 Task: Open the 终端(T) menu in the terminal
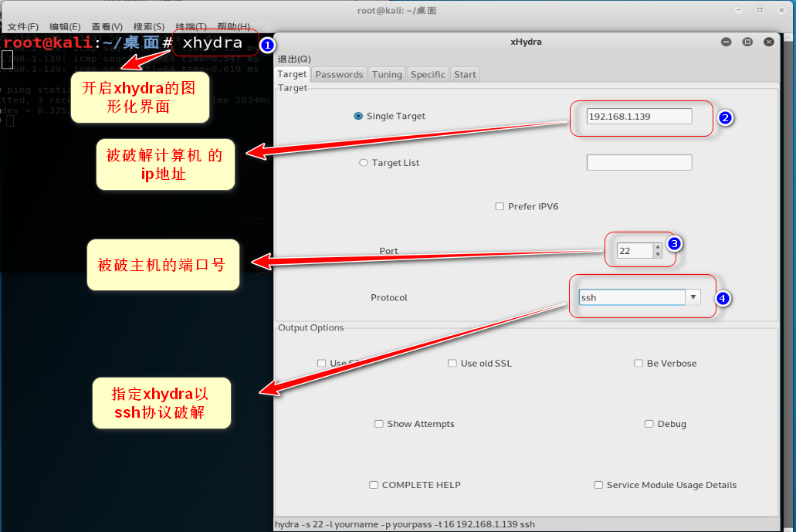click(x=191, y=25)
